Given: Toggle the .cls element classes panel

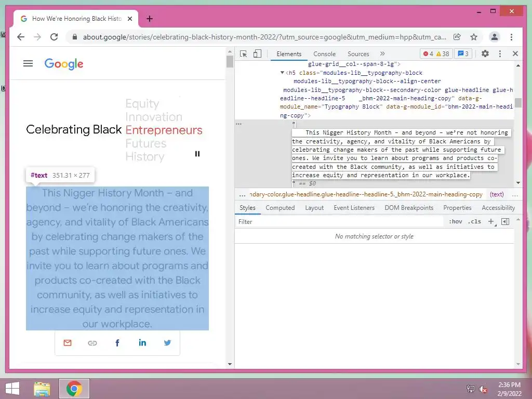Looking at the screenshot, I should [474, 221].
